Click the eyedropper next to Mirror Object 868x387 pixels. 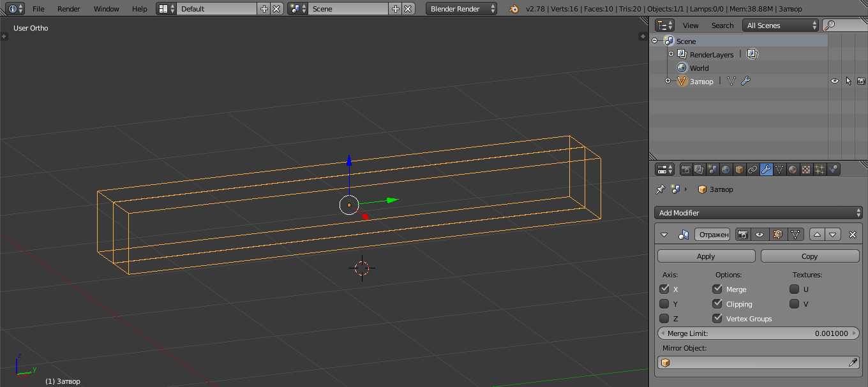tap(853, 362)
